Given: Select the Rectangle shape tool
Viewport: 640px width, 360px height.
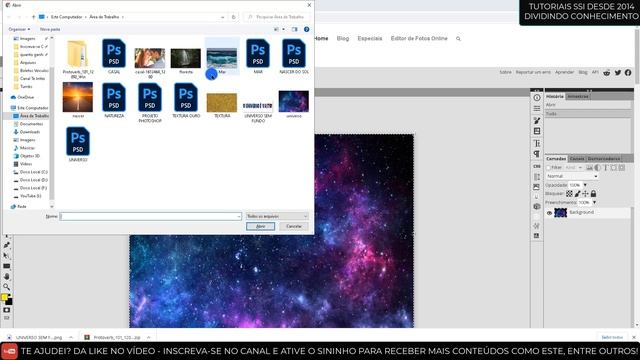Looking at the screenshot, I should pos(7,266).
